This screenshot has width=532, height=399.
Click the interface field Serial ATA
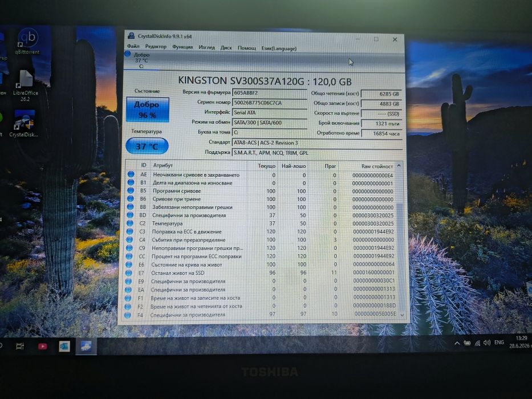[x=270, y=113]
